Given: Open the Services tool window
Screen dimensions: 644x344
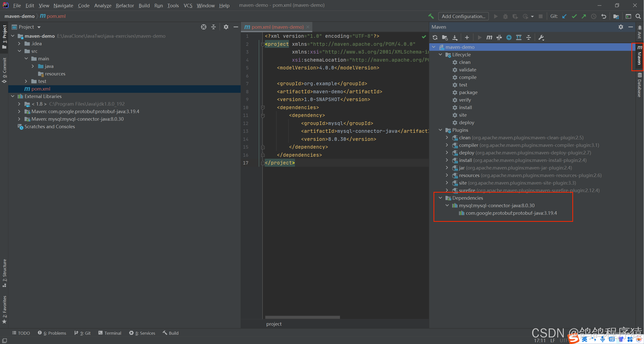Looking at the screenshot, I should coord(142,333).
